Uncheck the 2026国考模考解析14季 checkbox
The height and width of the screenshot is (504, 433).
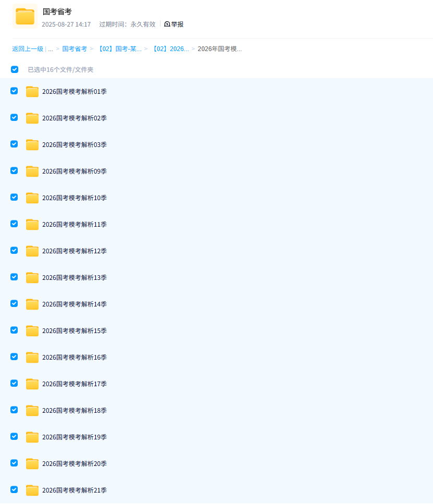[14, 303]
